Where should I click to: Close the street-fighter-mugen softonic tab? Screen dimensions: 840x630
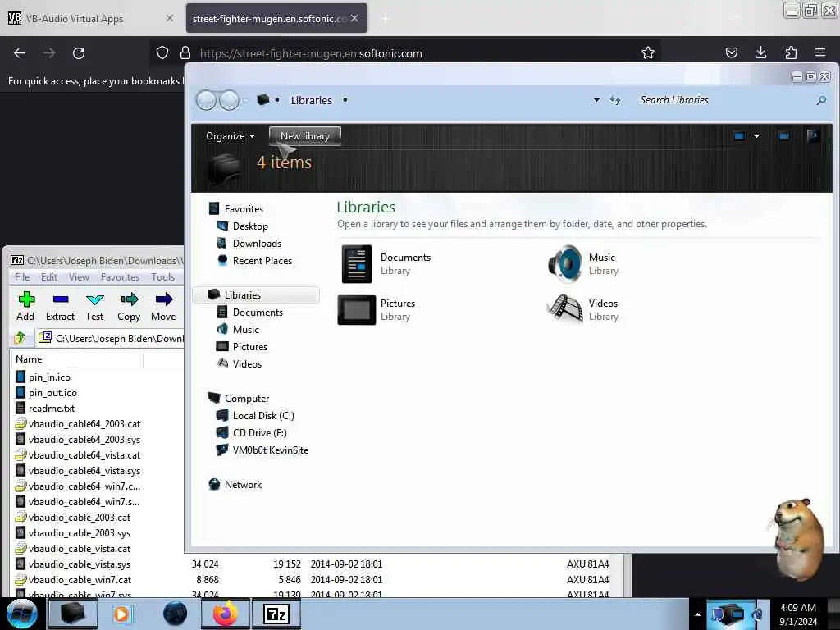click(x=354, y=18)
